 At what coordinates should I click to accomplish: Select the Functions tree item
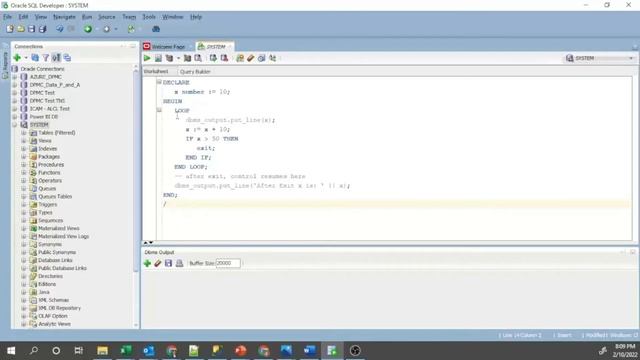(49, 173)
